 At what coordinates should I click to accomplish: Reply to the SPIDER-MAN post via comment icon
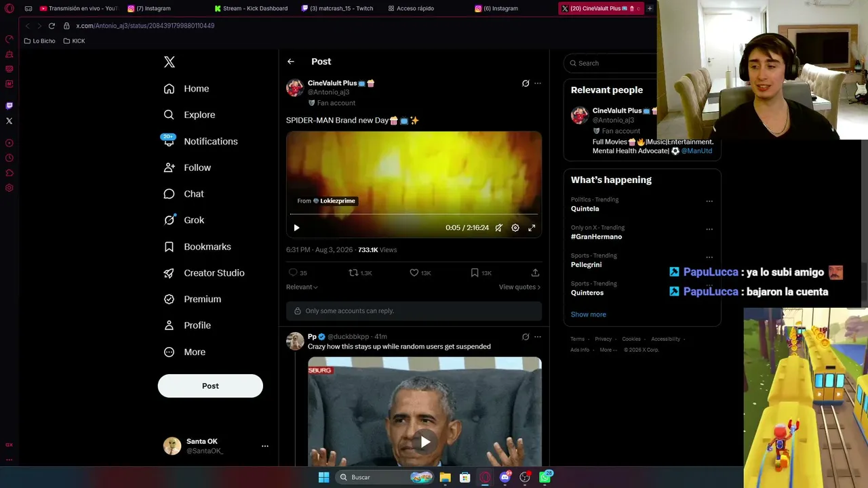point(294,272)
